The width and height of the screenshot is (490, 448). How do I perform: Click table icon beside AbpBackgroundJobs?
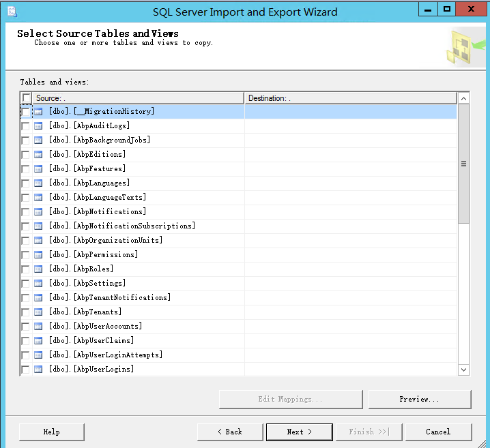[x=38, y=140]
